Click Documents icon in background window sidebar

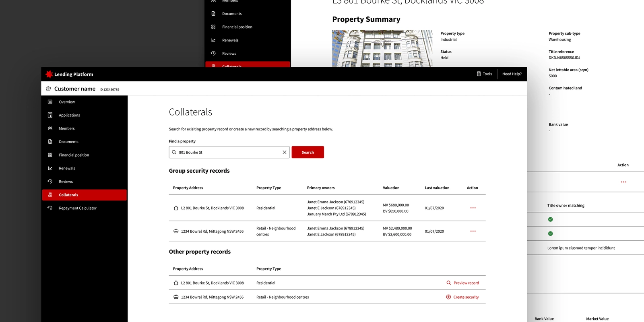pos(213,14)
